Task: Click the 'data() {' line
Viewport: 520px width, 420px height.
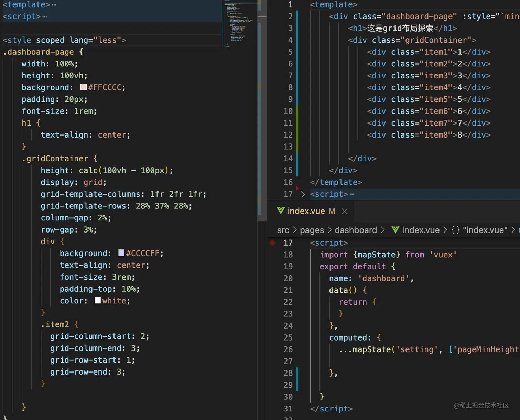Action: click(x=348, y=290)
